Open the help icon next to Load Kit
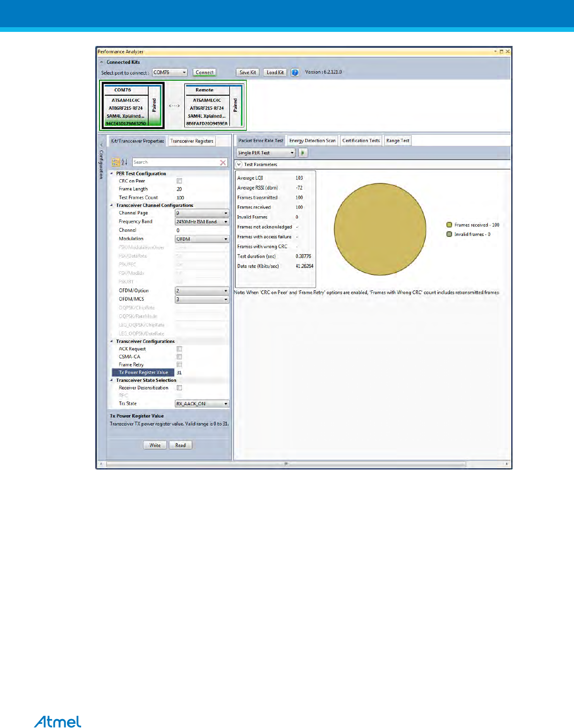The width and height of the screenshot is (574, 728). [x=295, y=72]
